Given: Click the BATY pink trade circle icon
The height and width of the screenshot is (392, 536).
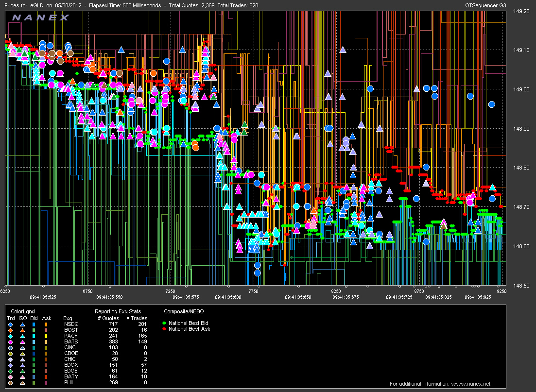Looking at the screenshot, I should 11,376.
